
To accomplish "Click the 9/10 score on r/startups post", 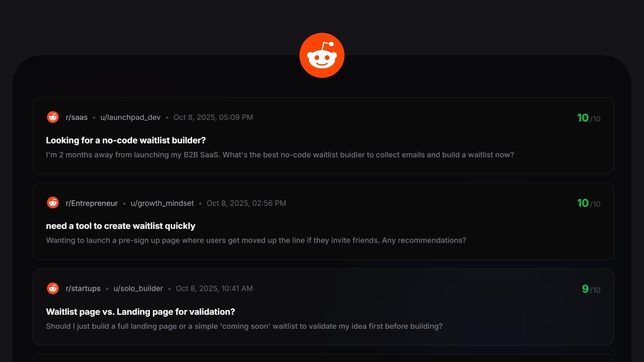I will point(591,289).
